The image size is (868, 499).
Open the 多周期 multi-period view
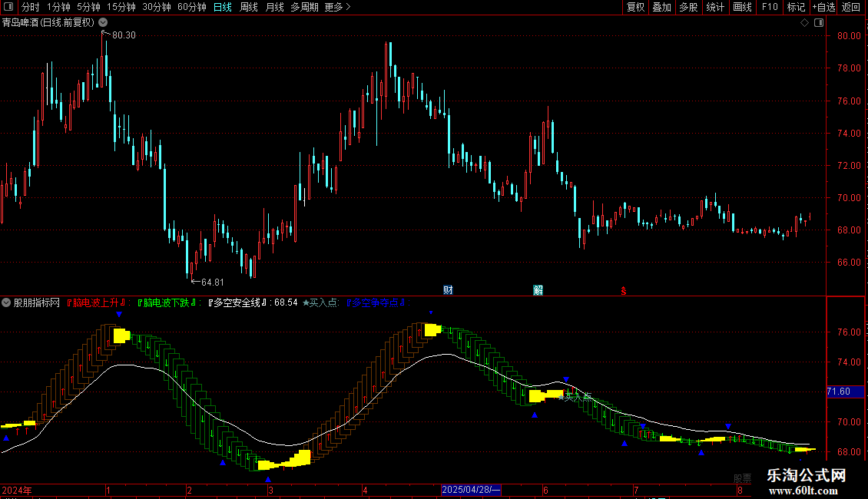(x=304, y=7)
